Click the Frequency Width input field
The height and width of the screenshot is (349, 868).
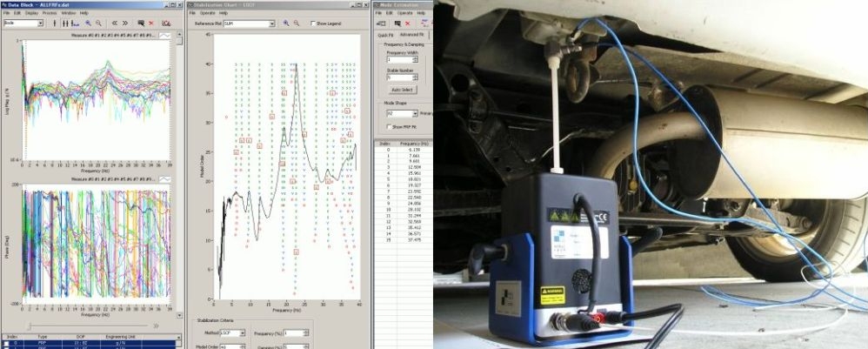pyautogui.click(x=399, y=59)
